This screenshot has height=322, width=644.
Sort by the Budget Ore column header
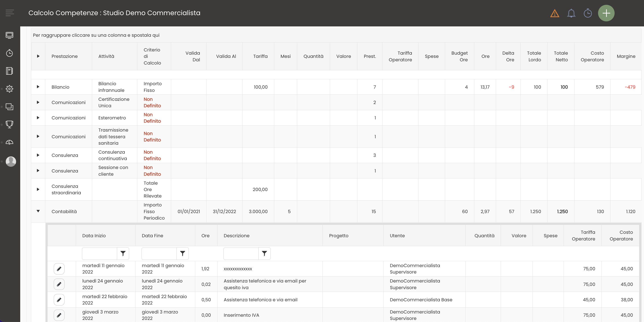[460, 56]
